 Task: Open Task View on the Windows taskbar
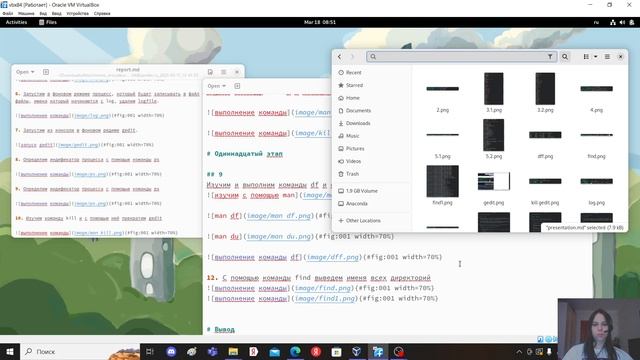(x=150, y=351)
